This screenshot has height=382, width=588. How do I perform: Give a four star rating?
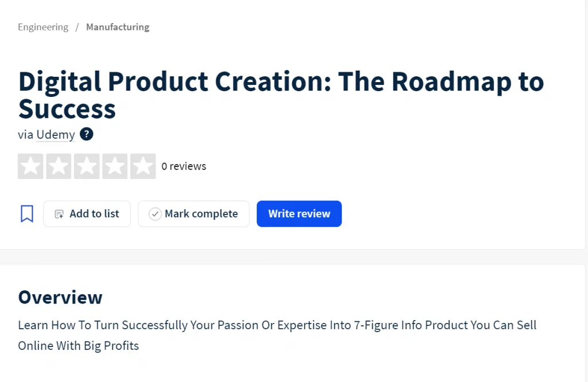tap(115, 166)
